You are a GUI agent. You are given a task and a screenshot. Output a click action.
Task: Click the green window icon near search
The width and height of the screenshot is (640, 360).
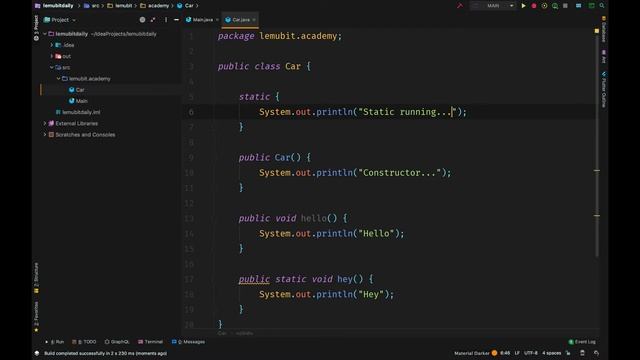pos(591,6)
